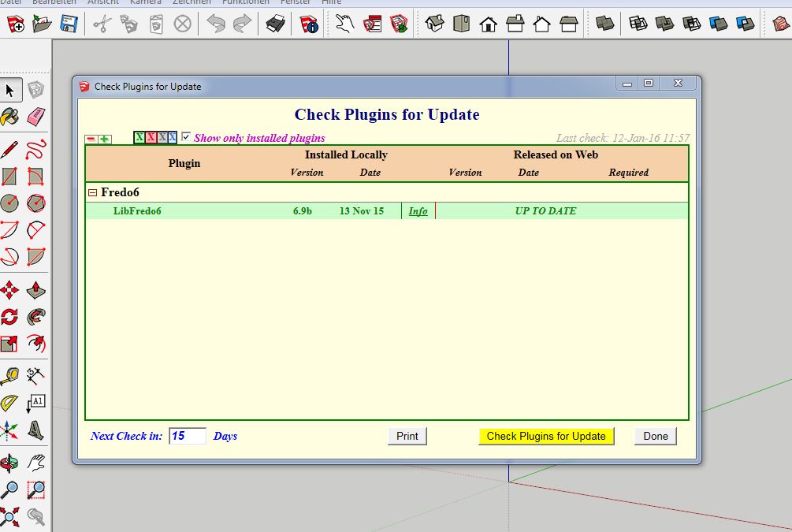Click the Print icon in top toolbar

point(275,24)
